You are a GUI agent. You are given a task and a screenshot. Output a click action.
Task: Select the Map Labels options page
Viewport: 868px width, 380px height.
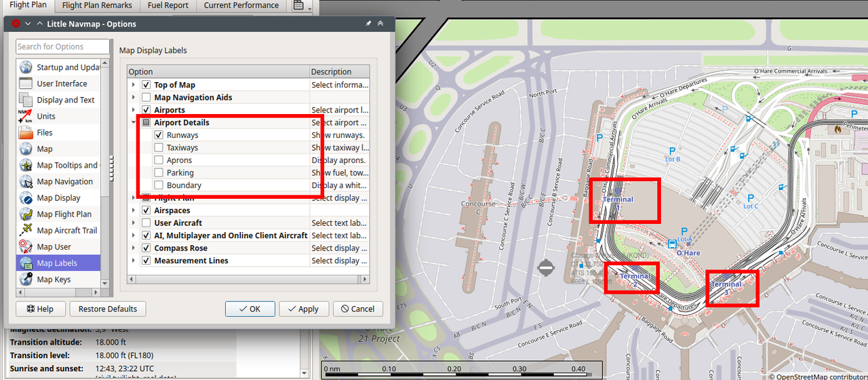[x=59, y=263]
